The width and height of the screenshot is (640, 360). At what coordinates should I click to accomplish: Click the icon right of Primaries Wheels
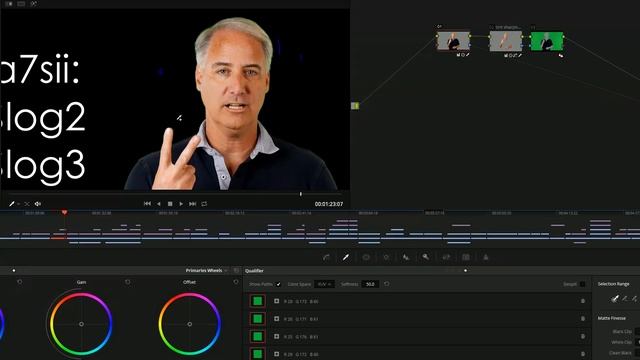[x=236, y=271]
